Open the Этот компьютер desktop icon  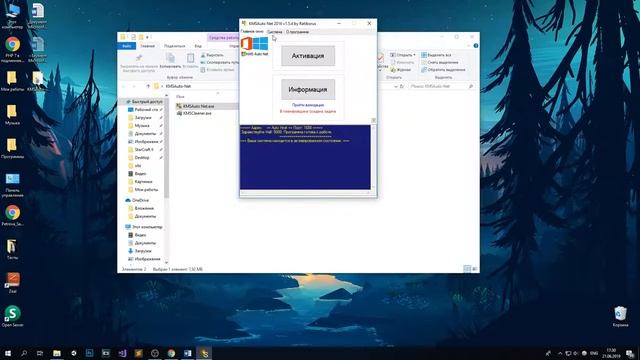[12, 16]
